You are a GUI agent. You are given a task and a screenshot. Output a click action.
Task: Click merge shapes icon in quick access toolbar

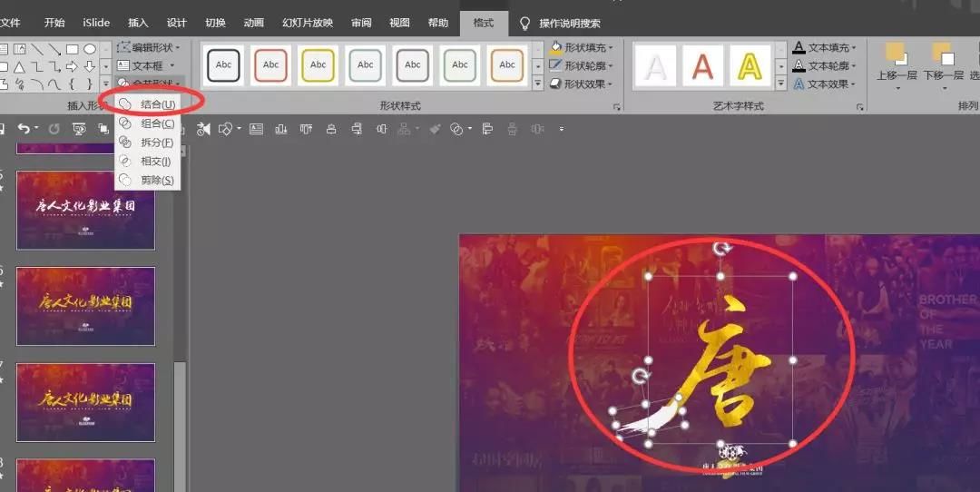pos(456,129)
